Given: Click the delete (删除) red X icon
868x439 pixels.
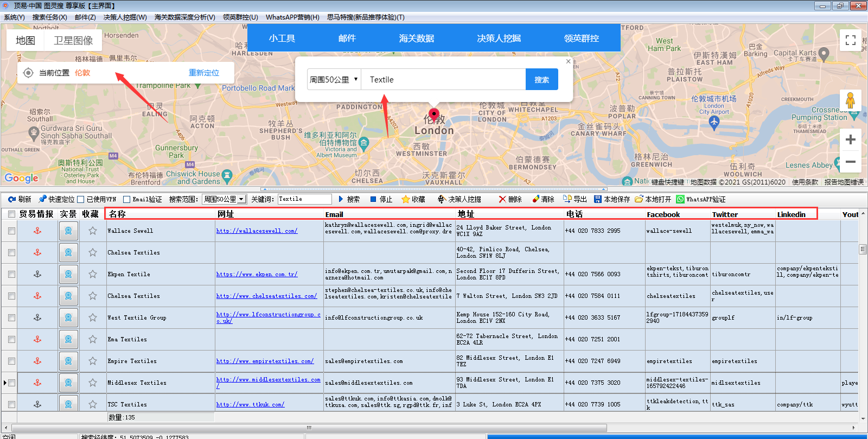Looking at the screenshot, I should (502, 199).
